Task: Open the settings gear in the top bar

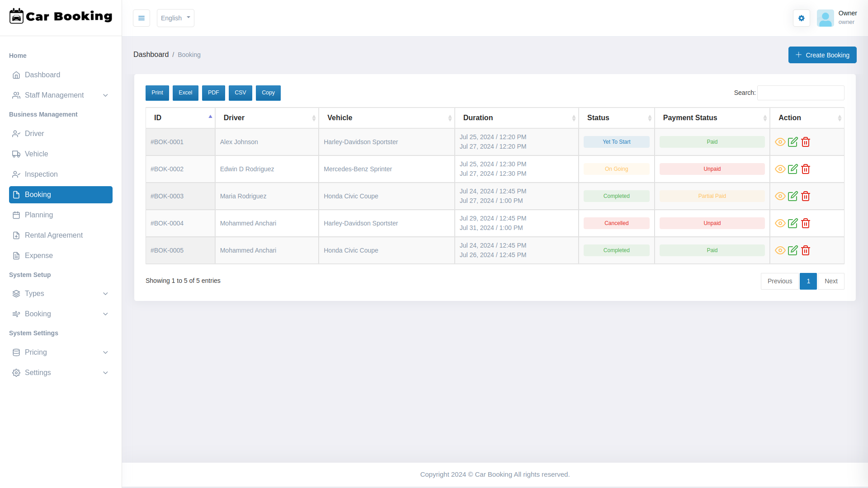Action: tap(801, 18)
